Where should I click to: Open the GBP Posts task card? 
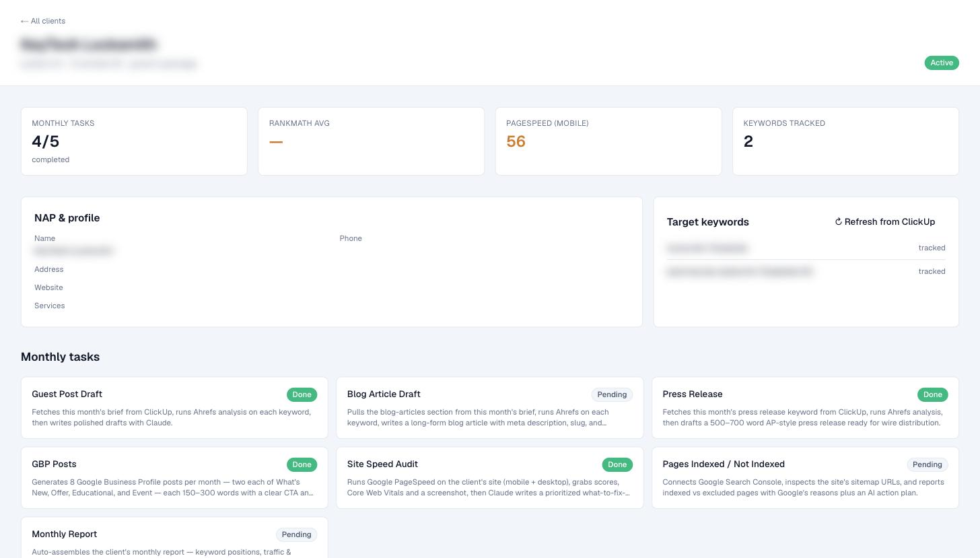tap(174, 478)
